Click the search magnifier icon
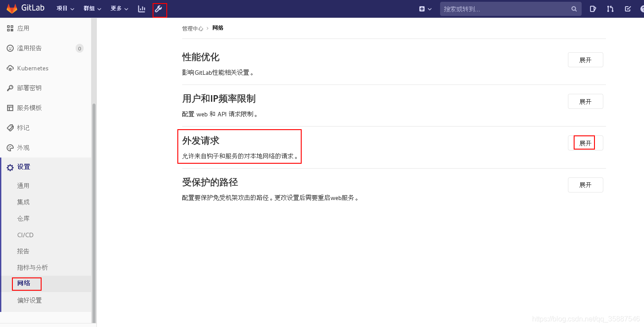The width and height of the screenshot is (644, 327). (574, 9)
